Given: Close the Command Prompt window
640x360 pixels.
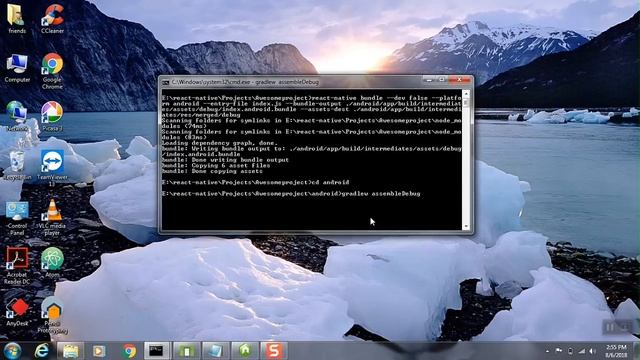Looking at the screenshot, I should coord(460,80).
